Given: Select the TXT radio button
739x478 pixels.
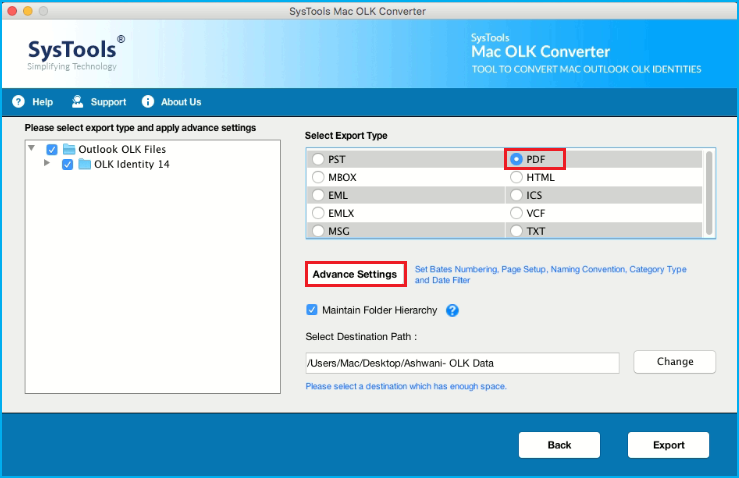Looking at the screenshot, I should (x=517, y=231).
